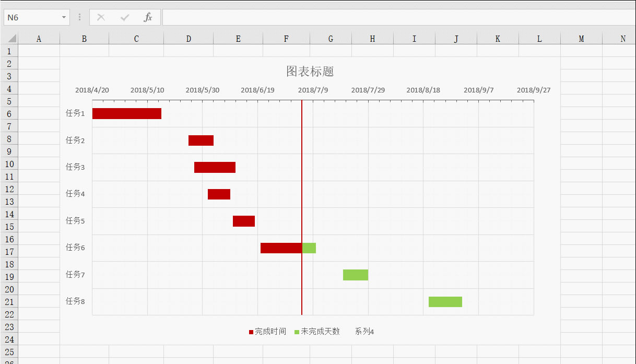This screenshot has width=636, height=364.
Task: Select column G header
Action: pyautogui.click(x=331, y=39)
